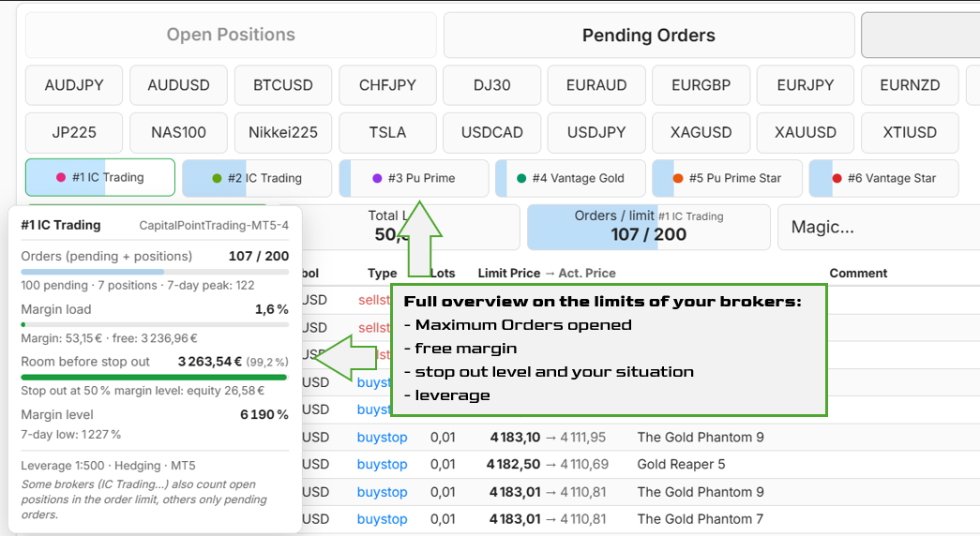Filter by XTIUSD symbol
Image resolution: width=980 pixels, height=536 pixels.
pyautogui.click(x=910, y=132)
